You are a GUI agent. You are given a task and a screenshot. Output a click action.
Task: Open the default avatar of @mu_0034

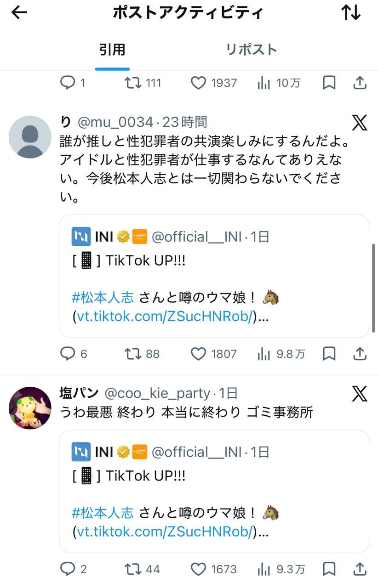tap(30, 137)
